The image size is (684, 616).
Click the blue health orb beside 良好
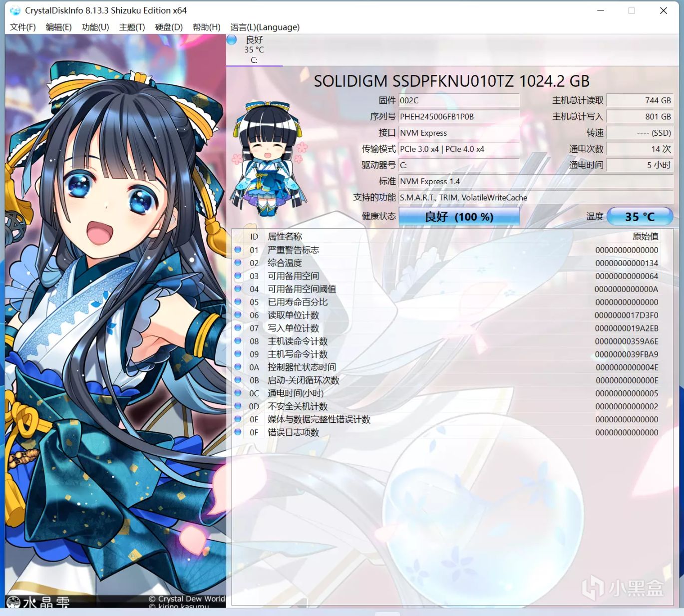point(232,40)
